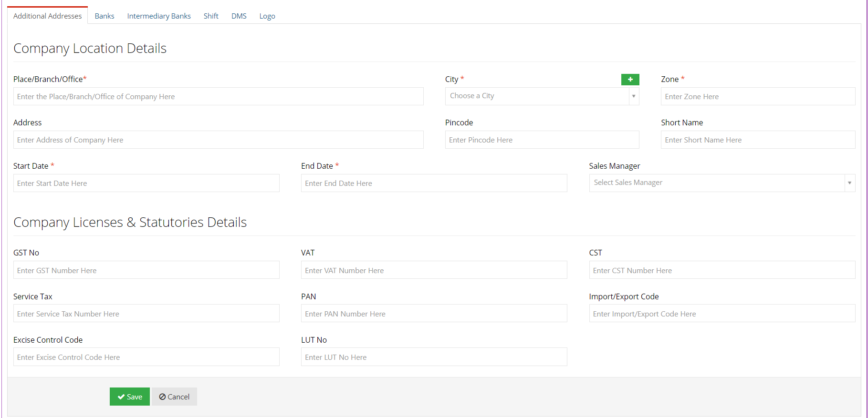This screenshot has width=868, height=418.
Task: Click the green plus icon beside City
Action: tap(630, 80)
